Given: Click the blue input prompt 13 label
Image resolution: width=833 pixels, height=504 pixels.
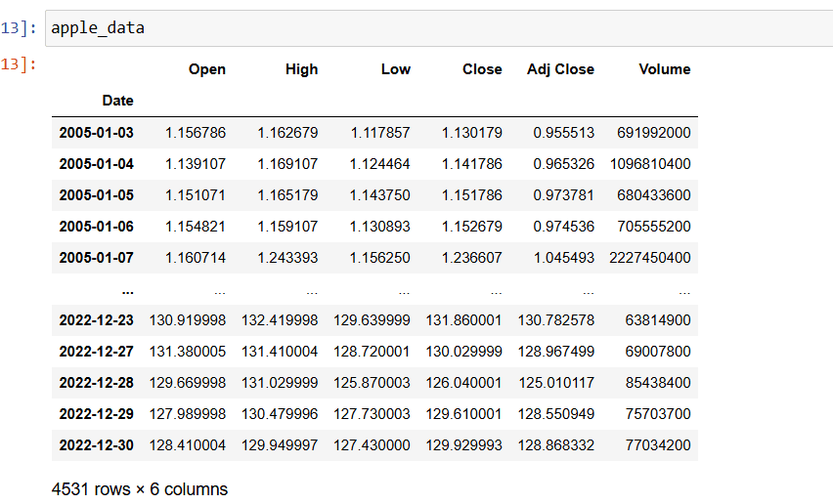Looking at the screenshot, I should [19, 28].
